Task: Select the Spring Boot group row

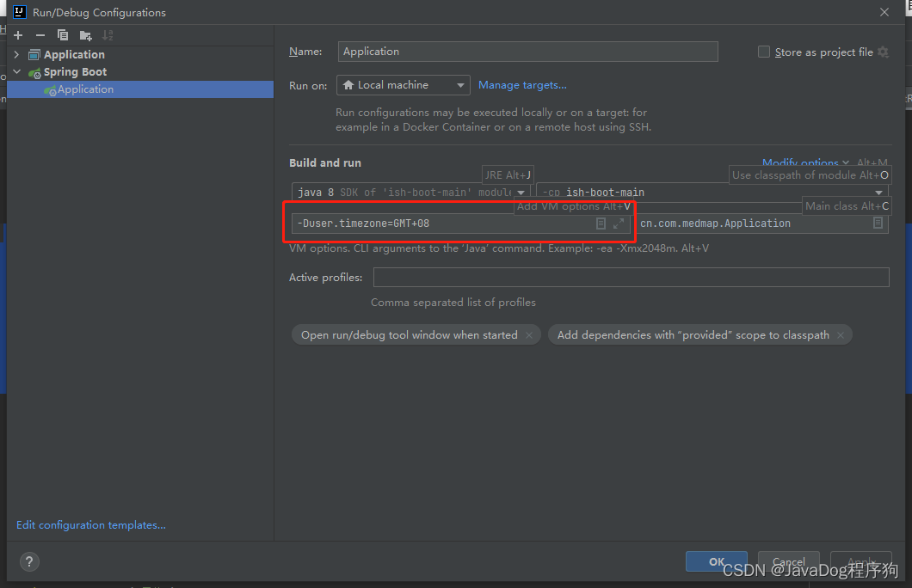Action: coord(140,72)
